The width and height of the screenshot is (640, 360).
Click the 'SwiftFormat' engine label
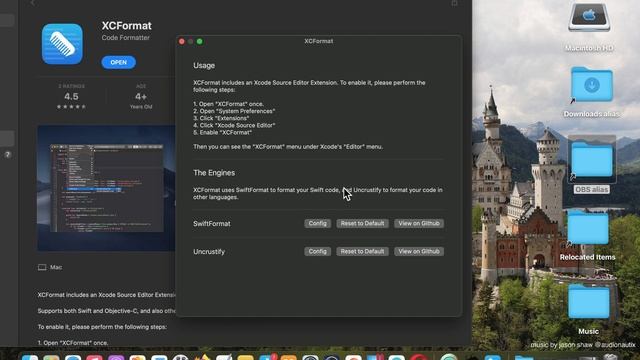coord(212,224)
